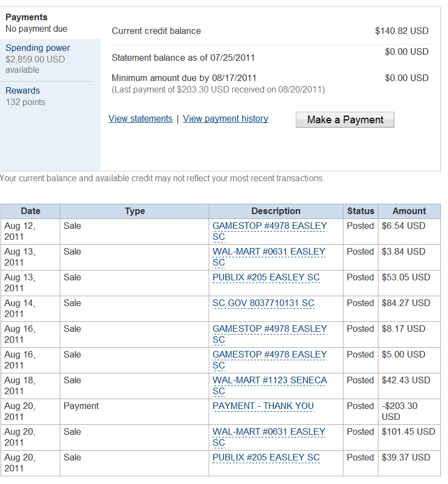Open the $5.00 GAMESTOP #4978 transaction link
This screenshot has height=484, width=448.
coord(269,360)
